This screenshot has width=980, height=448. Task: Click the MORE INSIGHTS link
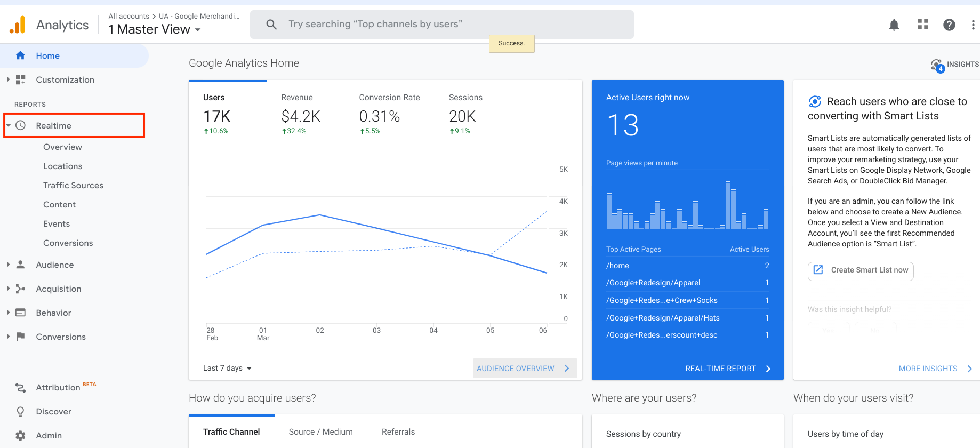928,369
